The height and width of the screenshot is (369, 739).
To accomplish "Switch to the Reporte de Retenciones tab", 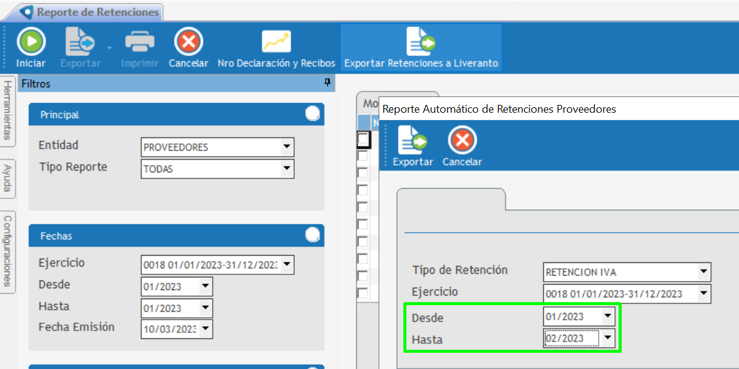I will coord(90,12).
